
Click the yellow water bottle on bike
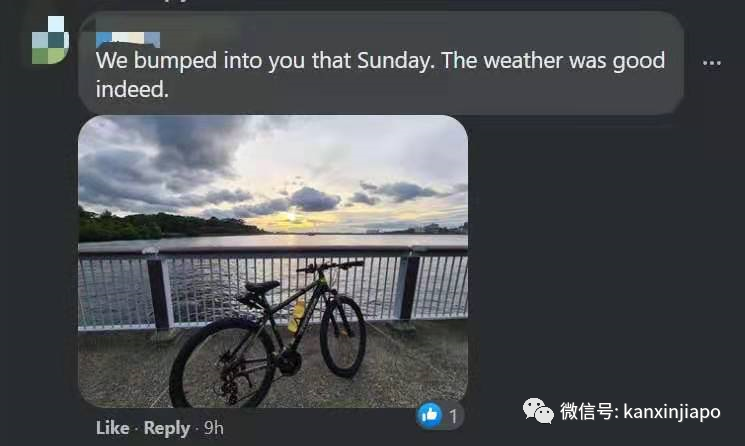pyautogui.click(x=296, y=317)
